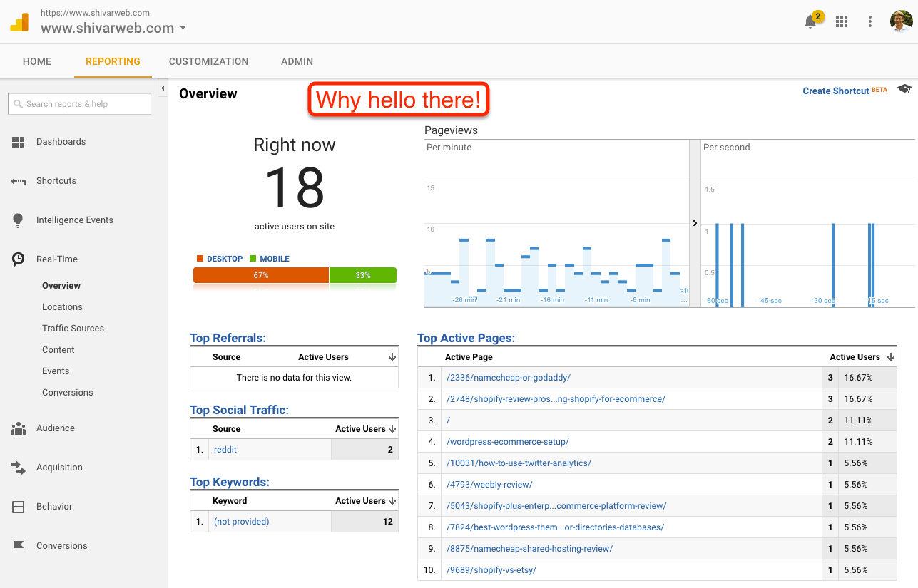Click the three-dot more options icon
Screen dimensions: 918x588
pos(870,21)
